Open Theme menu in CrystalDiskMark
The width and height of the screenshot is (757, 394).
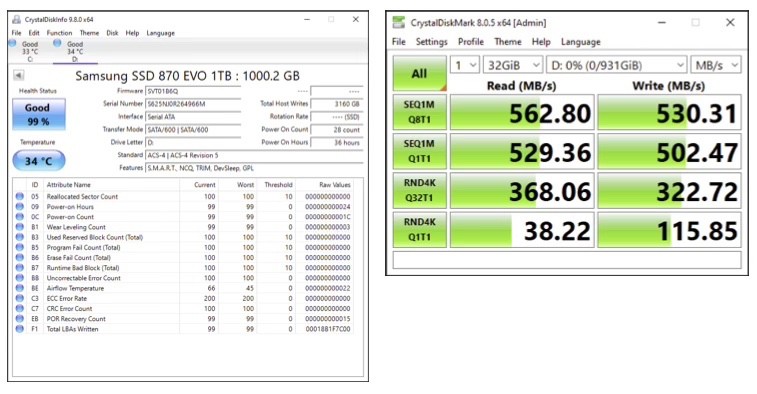[508, 42]
